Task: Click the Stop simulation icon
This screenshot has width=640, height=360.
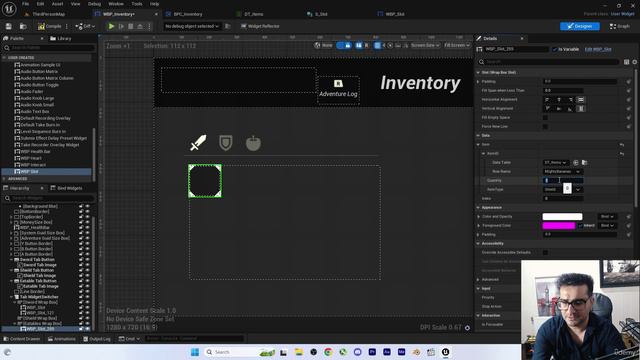Action: 131,26
